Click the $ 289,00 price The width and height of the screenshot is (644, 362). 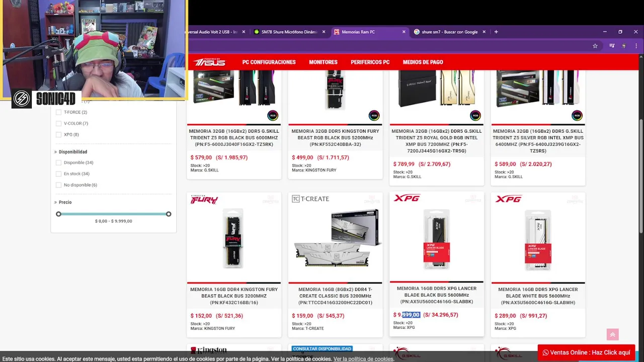[x=505, y=316]
